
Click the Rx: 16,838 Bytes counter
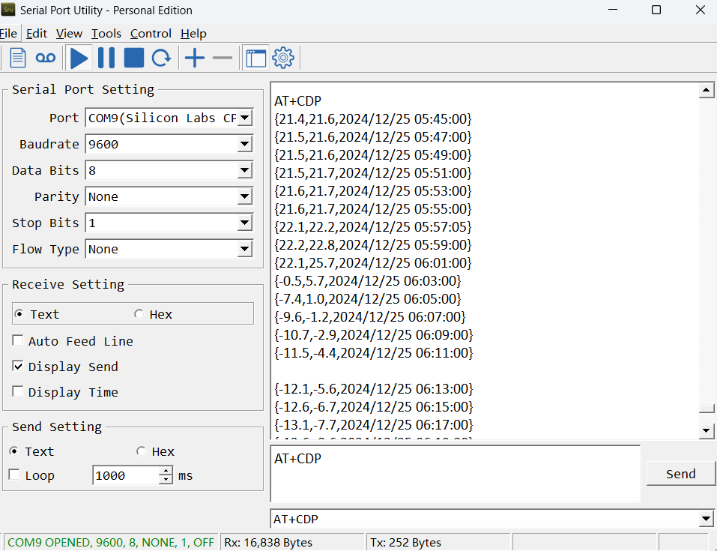tap(268, 542)
